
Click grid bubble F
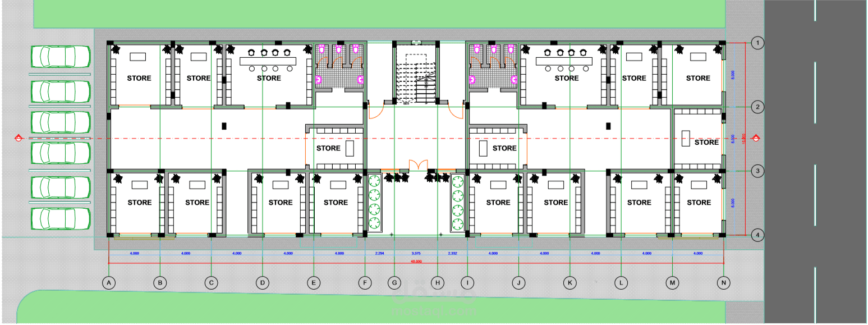click(365, 283)
